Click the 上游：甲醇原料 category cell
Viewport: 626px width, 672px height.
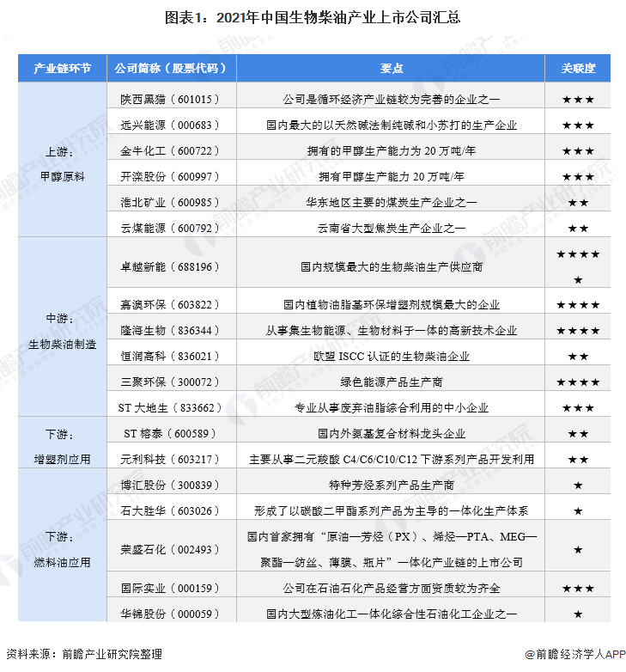point(63,164)
